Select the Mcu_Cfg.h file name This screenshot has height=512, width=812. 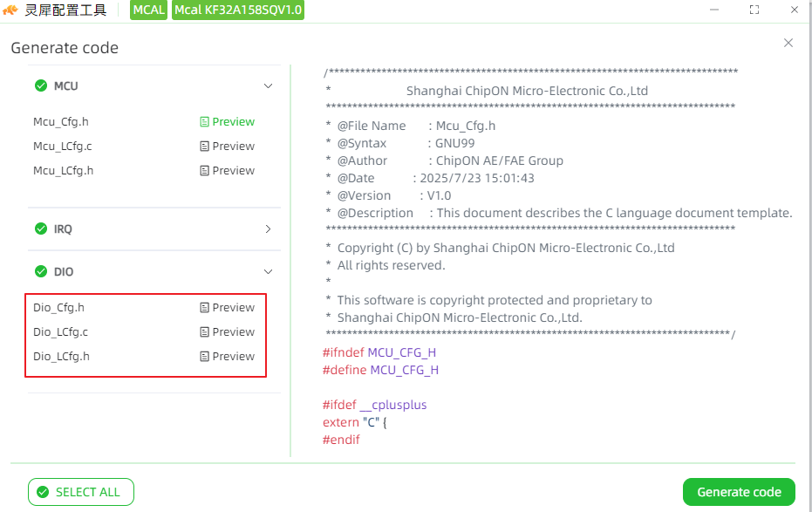pos(60,121)
